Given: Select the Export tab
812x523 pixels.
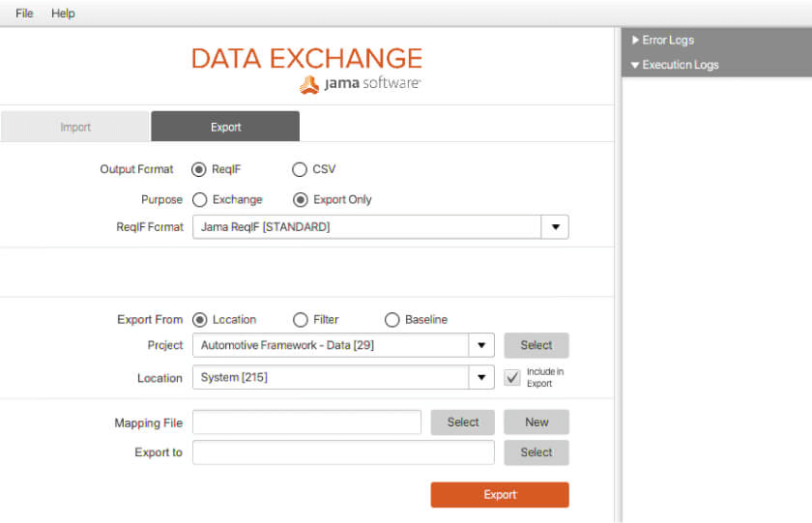Looking at the screenshot, I should tap(225, 127).
